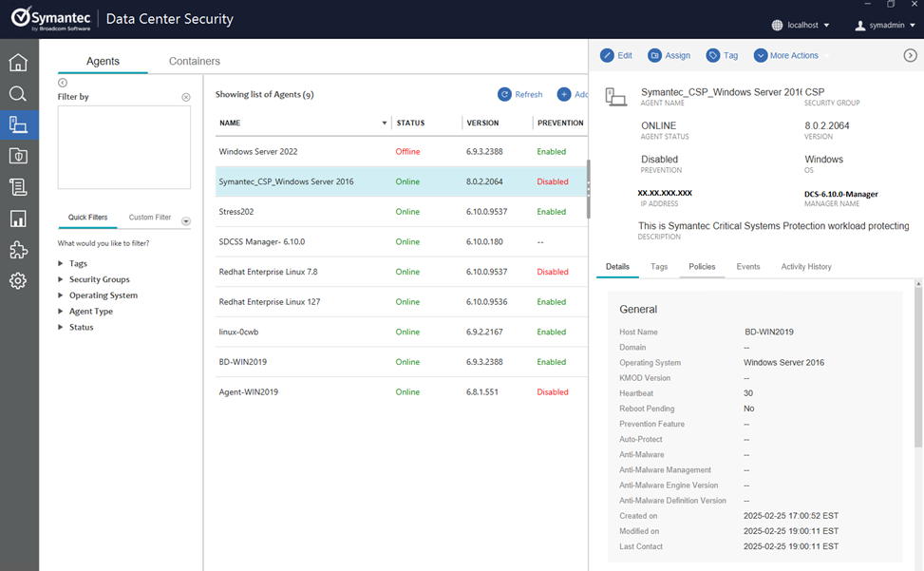924x571 pixels.
Task: Click the symadmin user icon
Action: (x=860, y=26)
